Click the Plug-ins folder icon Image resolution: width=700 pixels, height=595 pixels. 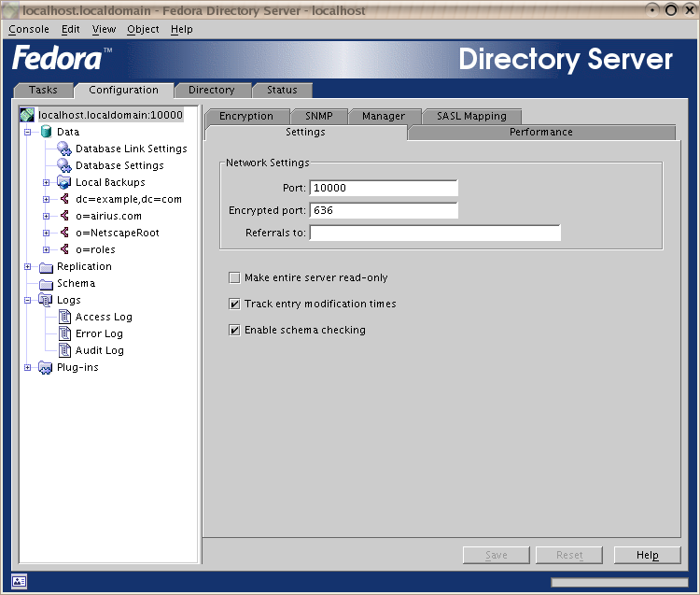[x=46, y=367]
